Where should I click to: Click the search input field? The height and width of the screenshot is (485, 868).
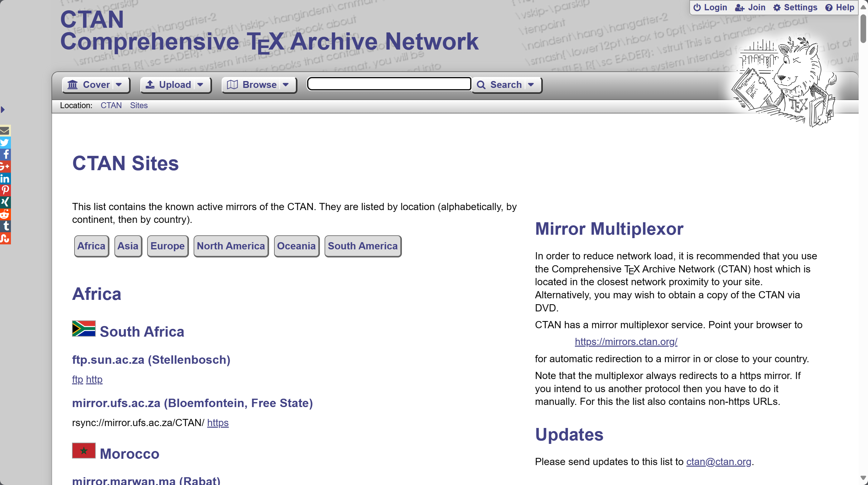click(388, 84)
